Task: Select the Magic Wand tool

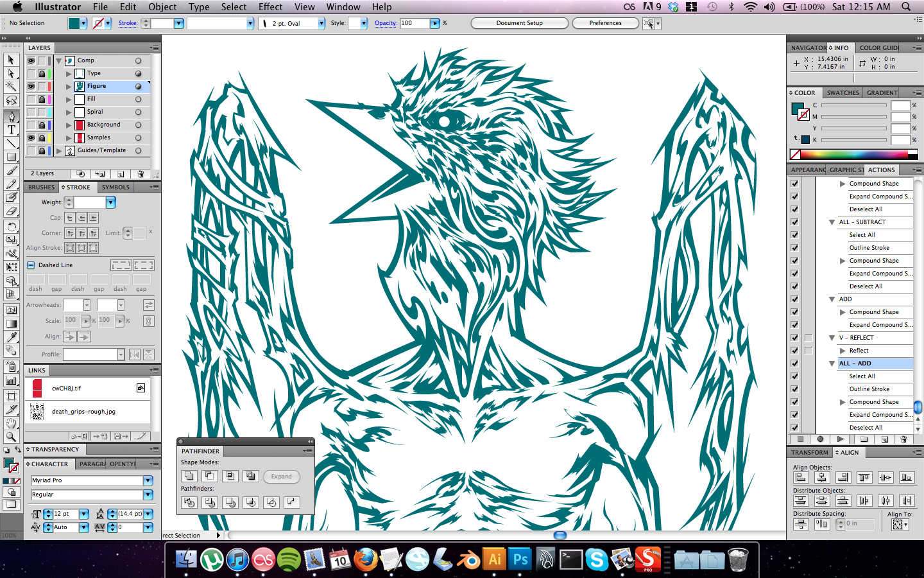Action: point(11,87)
